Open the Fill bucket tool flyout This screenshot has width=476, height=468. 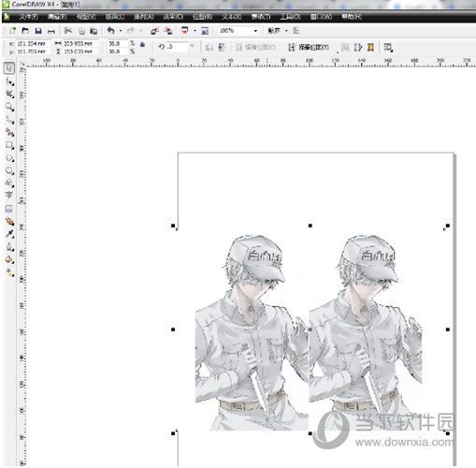pos(9,259)
